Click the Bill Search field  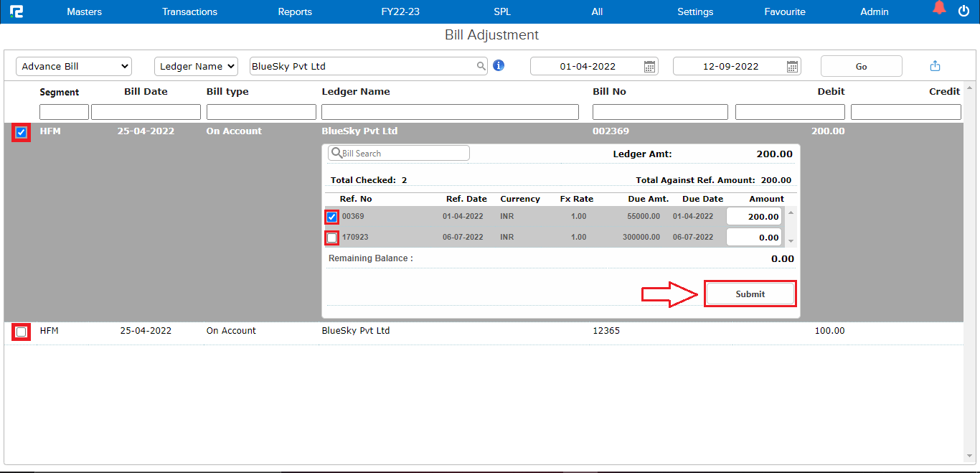point(403,153)
